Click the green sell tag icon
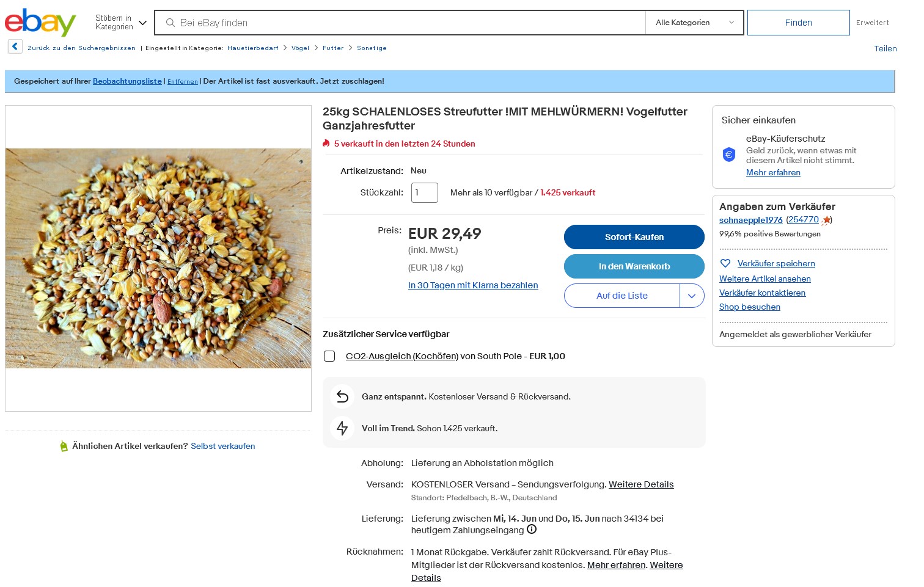This screenshot has height=587, width=924. (64, 447)
